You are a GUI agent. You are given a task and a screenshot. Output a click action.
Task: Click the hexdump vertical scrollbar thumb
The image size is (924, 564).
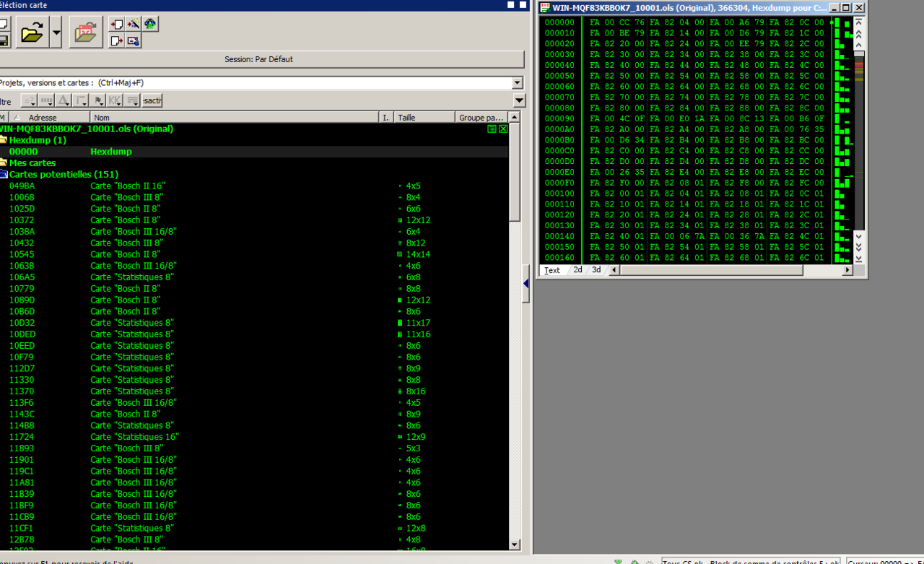pos(859,53)
